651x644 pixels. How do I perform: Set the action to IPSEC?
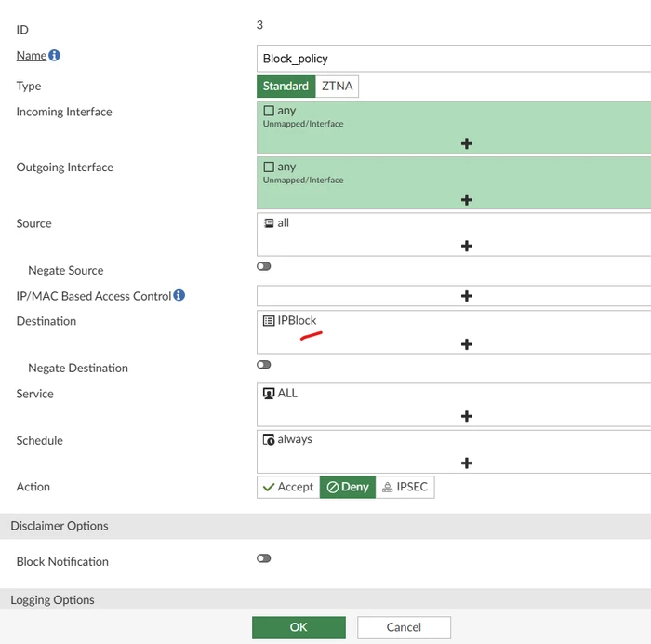click(405, 487)
